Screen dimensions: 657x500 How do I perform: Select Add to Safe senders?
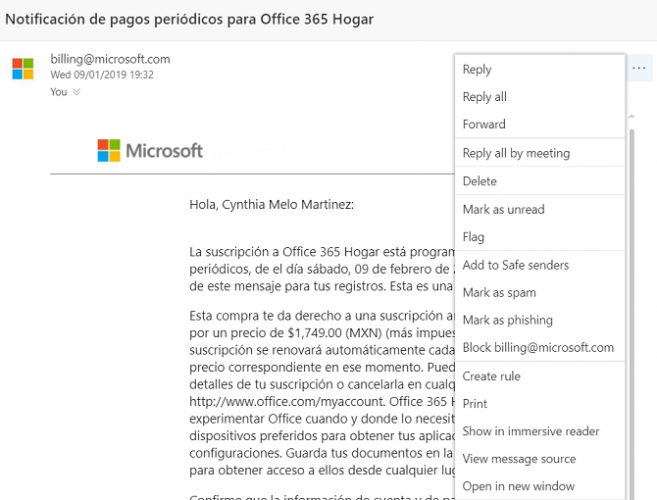(540, 265)
